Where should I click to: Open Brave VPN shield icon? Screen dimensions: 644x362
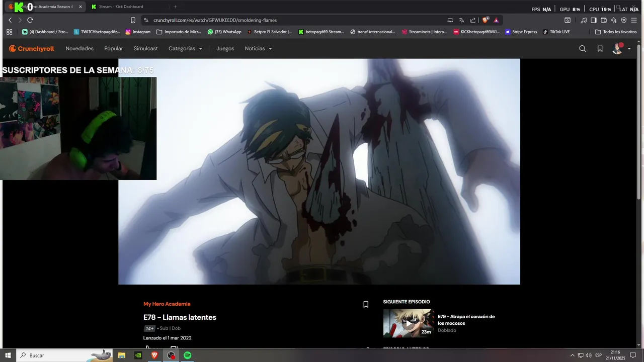[624, 20]
